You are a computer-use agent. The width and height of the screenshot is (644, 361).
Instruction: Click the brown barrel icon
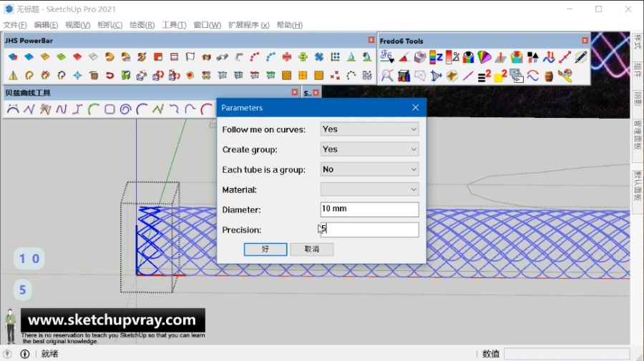pyautogui.click(x=549, y=76)
